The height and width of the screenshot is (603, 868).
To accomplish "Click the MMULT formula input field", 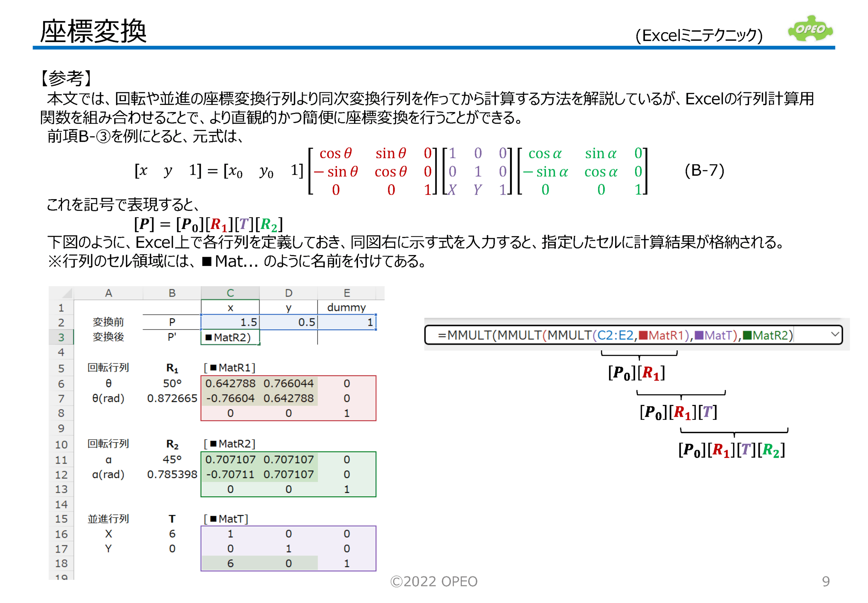I will (x=529, y=335).
